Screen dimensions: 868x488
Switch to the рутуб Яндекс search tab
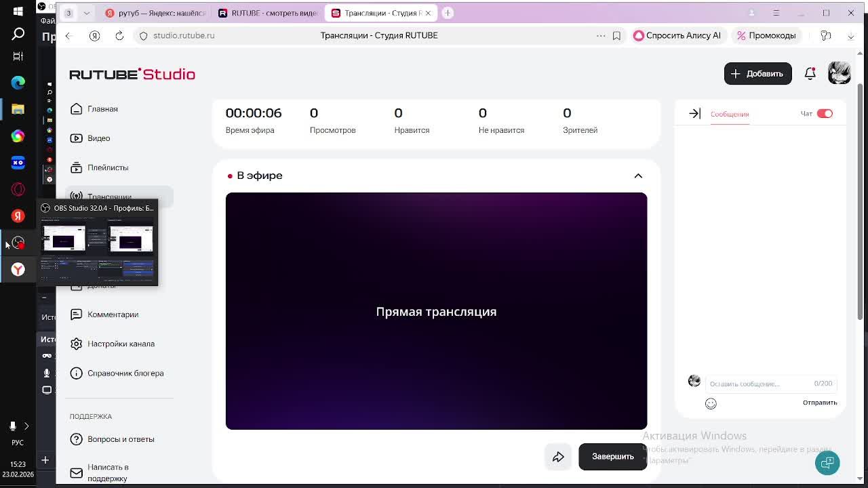click(x=155, y=13)
